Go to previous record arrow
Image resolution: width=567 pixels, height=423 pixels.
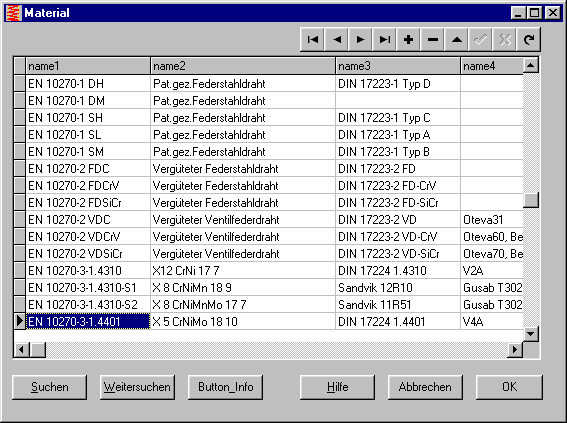coord(337,39)
